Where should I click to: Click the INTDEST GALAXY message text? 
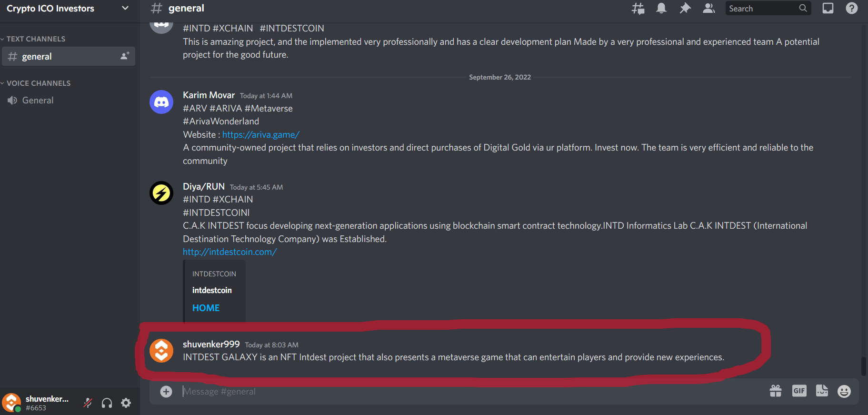coord(453,357)
